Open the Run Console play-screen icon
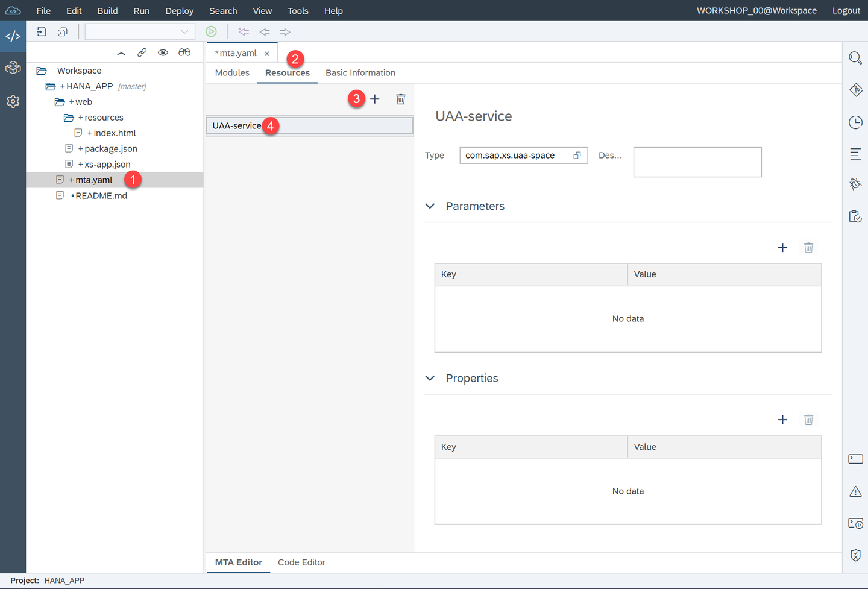Viewport: 868px width, 589px height. tap(855, 523)
